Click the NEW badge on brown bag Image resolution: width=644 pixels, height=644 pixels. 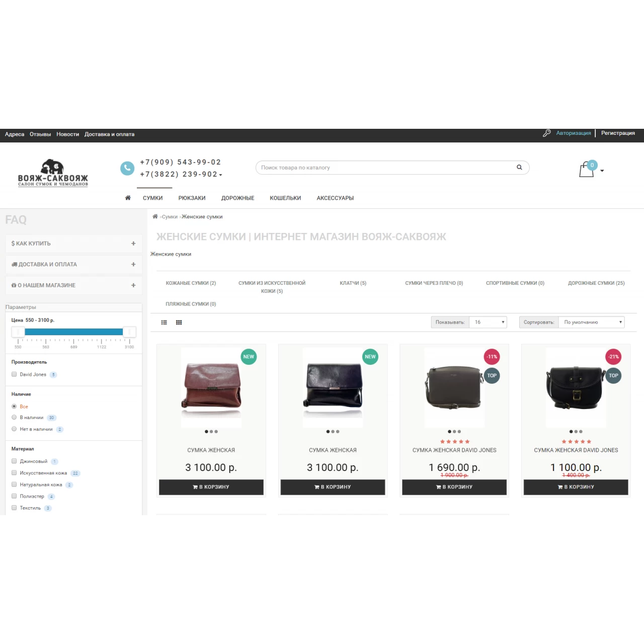249,357
